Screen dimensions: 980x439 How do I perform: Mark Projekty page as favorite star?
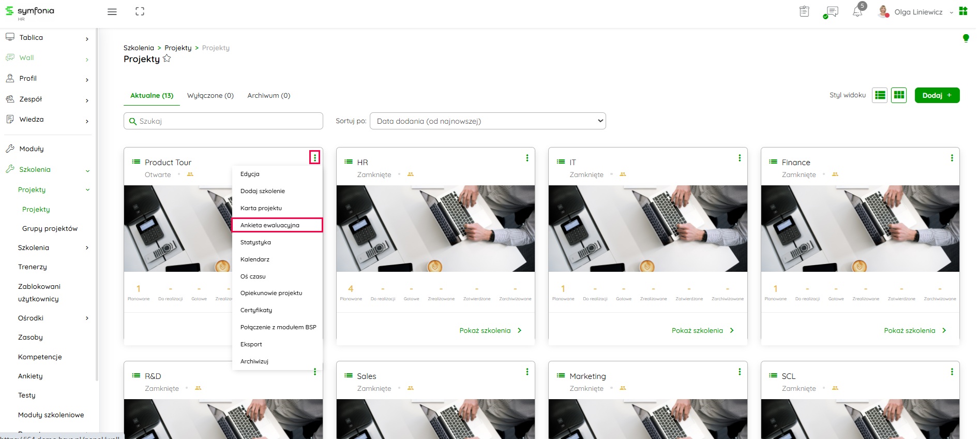[x=167, y=58]
